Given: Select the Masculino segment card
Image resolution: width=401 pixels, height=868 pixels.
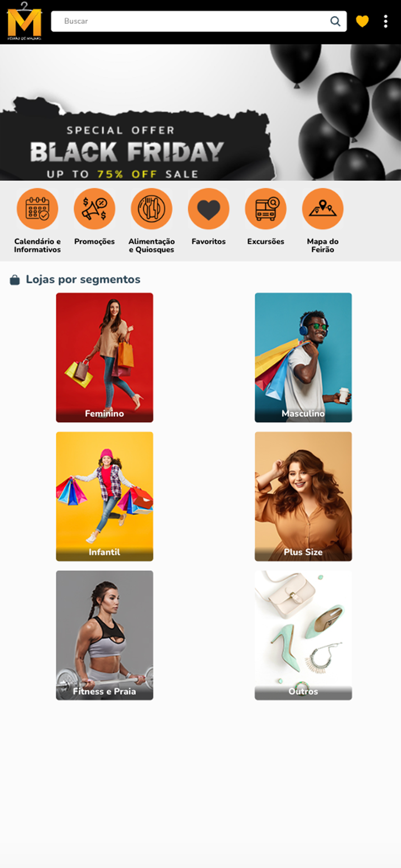Looking at the screenshot, I should click(303, 357).
